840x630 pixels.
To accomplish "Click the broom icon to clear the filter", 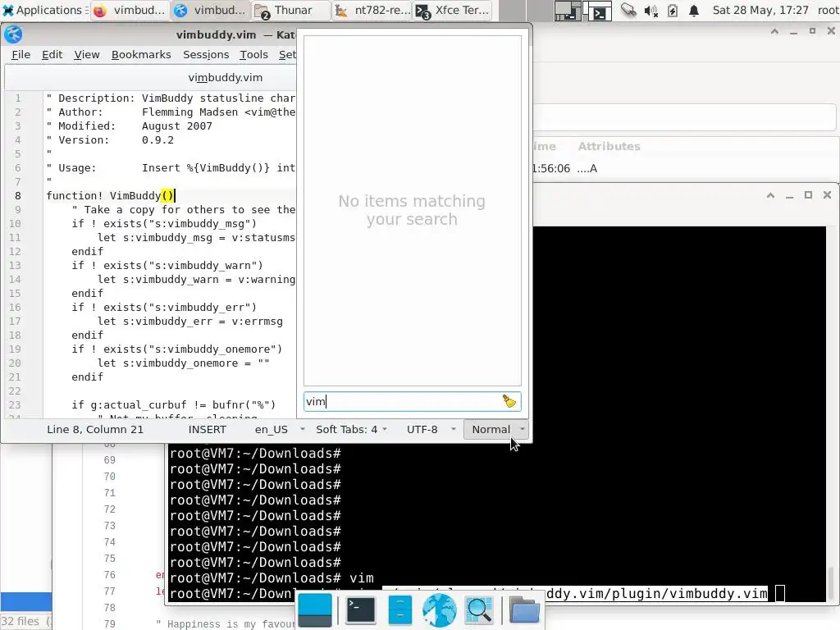I will click(x=509, y=401).
